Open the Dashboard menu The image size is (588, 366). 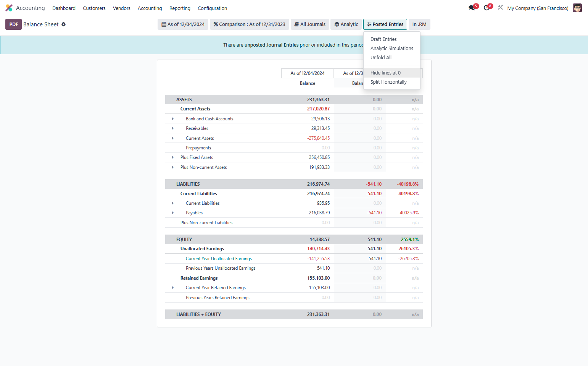[64, 8]
